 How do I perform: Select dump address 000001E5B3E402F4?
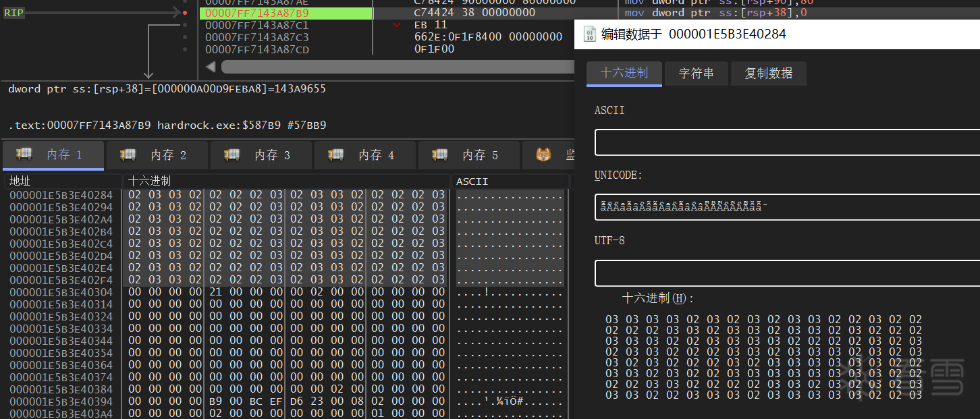[x=61, y=280]
